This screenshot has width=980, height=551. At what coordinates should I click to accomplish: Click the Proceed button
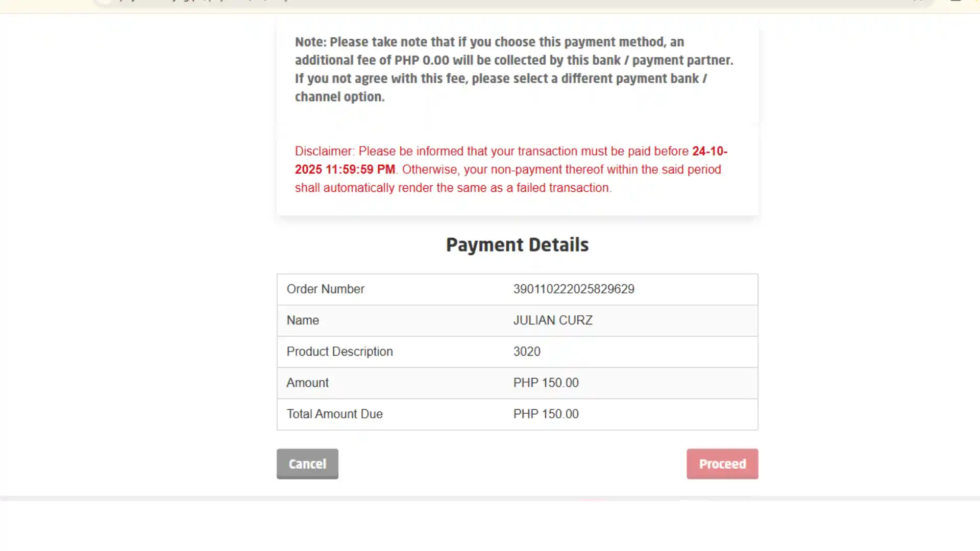click(722, 464)
